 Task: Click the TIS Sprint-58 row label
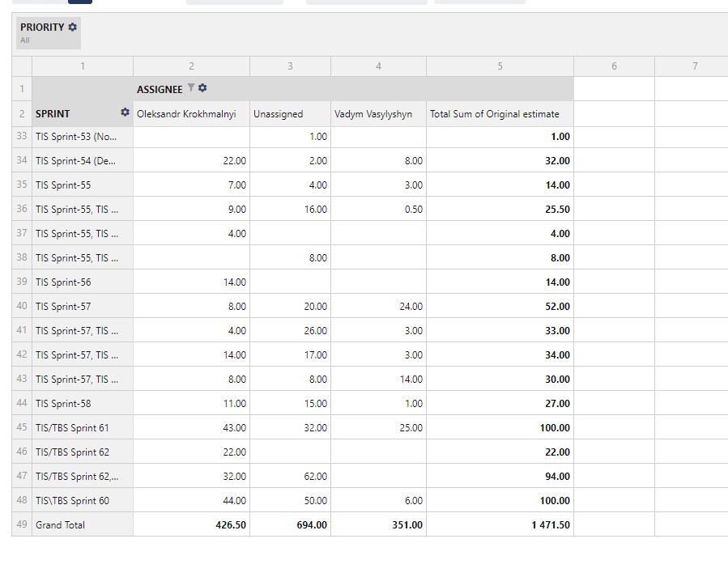[x=83, y=403]
